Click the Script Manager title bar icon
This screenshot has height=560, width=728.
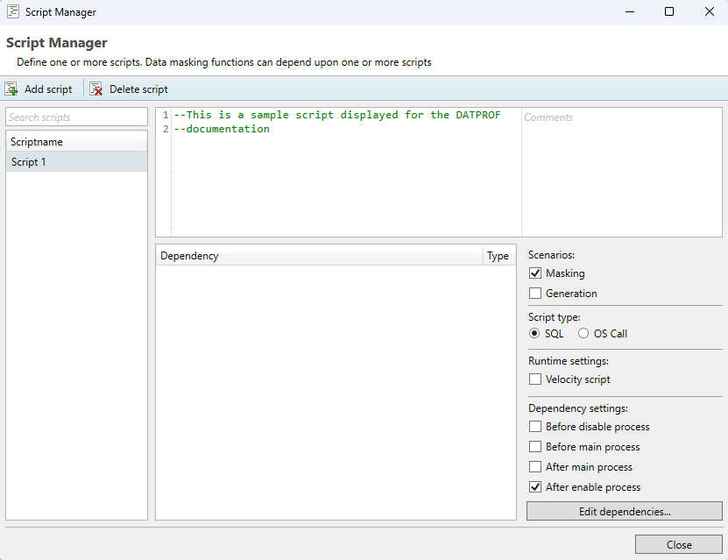click(13, 12)
